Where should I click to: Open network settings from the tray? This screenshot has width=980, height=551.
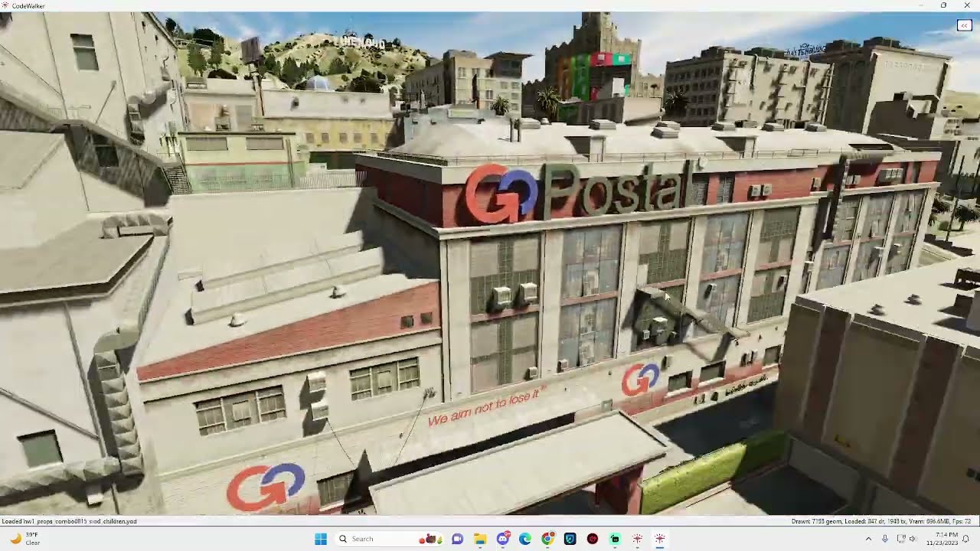[901, 539]
